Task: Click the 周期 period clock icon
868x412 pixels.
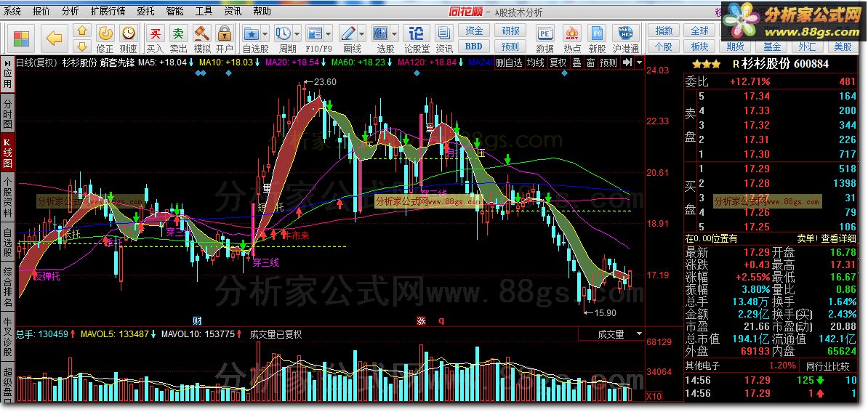Action: 284,33
